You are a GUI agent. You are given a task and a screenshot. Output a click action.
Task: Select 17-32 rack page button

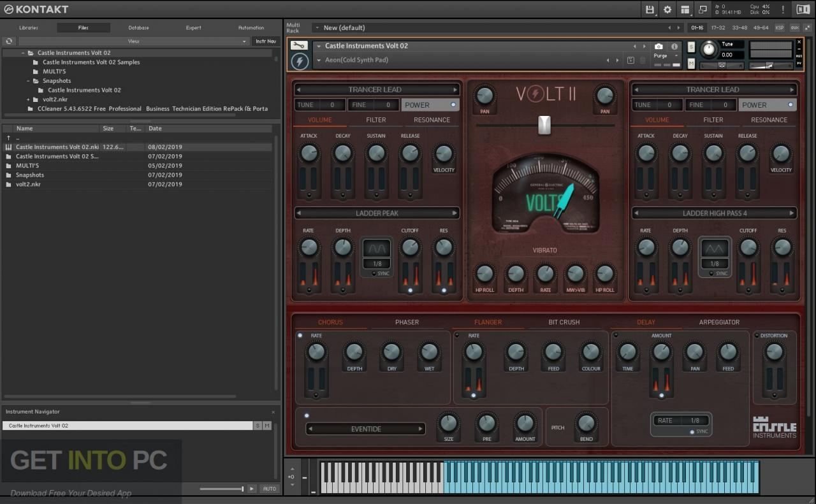(718, 28)
